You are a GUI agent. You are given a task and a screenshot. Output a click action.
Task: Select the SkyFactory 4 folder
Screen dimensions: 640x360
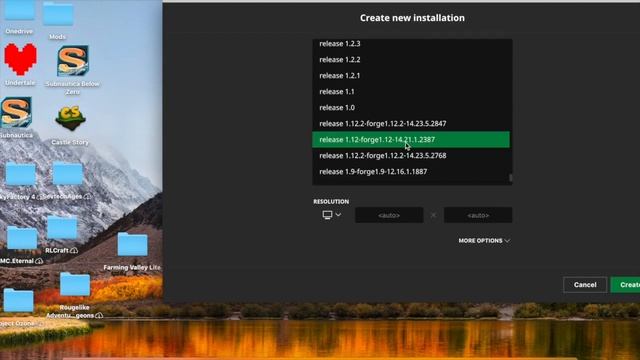coord(20,174)
